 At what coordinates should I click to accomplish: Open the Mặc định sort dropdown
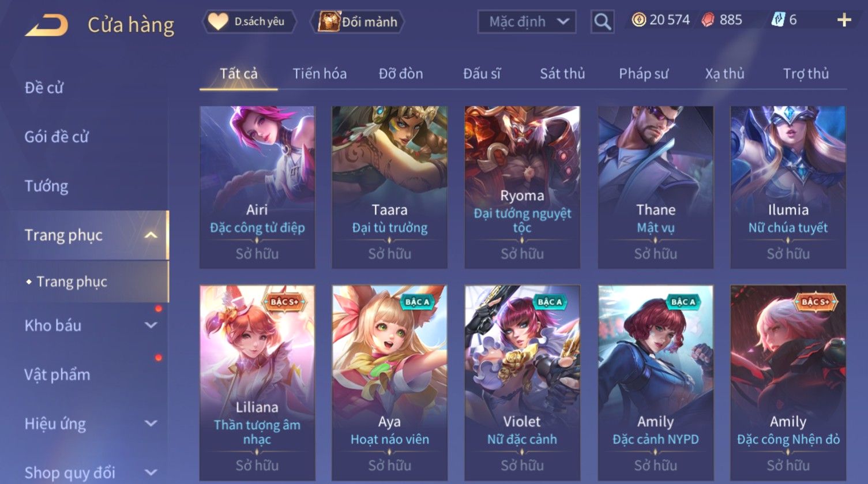527,22
